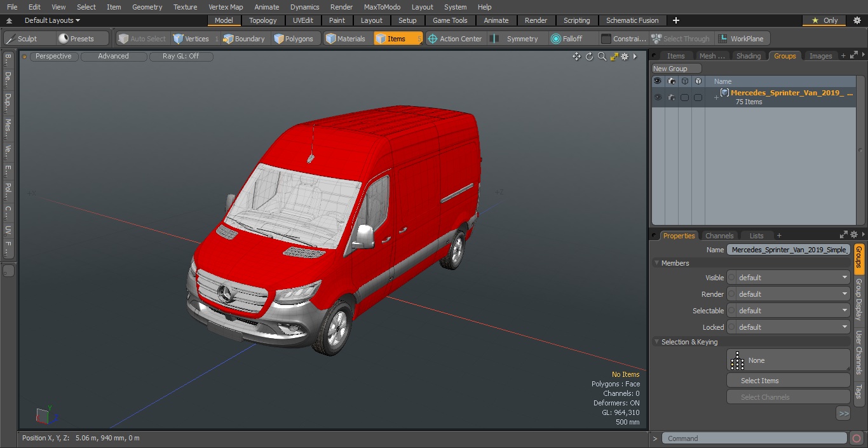Click the red record button beside Command field
Screen dimensions: 868x448
[x=856, y=438]
